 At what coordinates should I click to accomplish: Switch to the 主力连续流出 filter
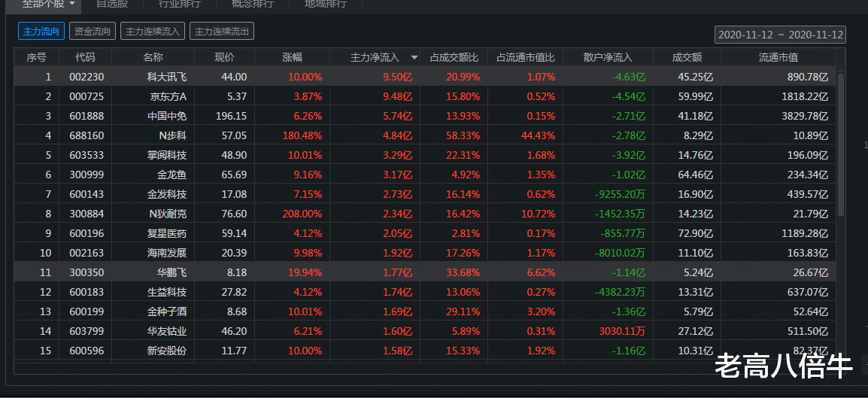222,32
